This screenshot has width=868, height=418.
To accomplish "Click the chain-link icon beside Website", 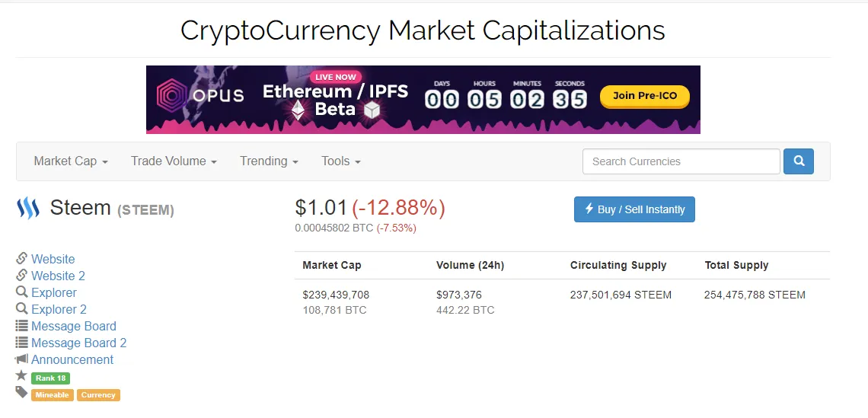I will 21,258.
